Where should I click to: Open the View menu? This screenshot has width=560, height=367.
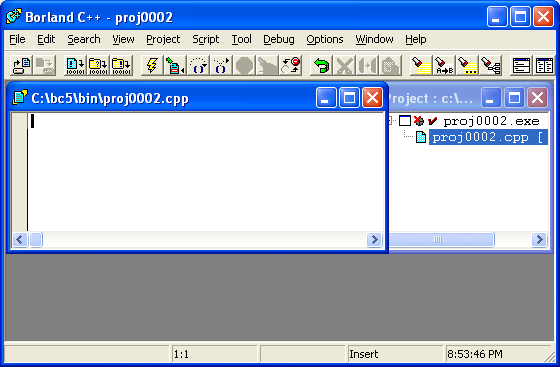pos(123,39)
